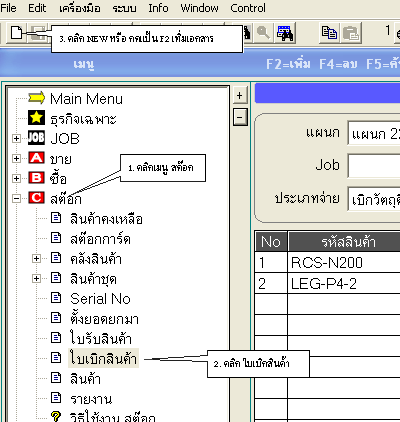Click the Paste toolbar icon

click(x=351, y=33)
